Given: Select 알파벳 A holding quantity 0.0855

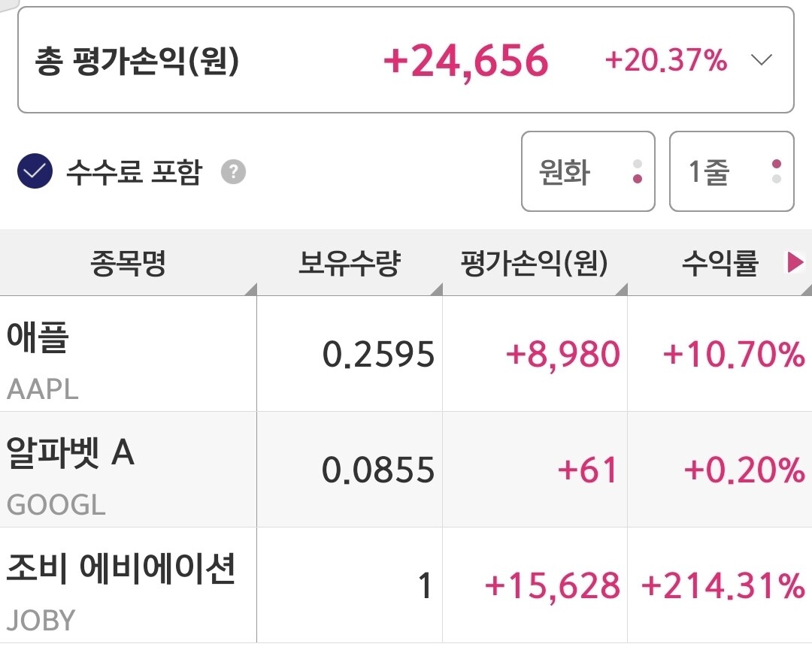Looking at the screenshot, I should point(378,470).
